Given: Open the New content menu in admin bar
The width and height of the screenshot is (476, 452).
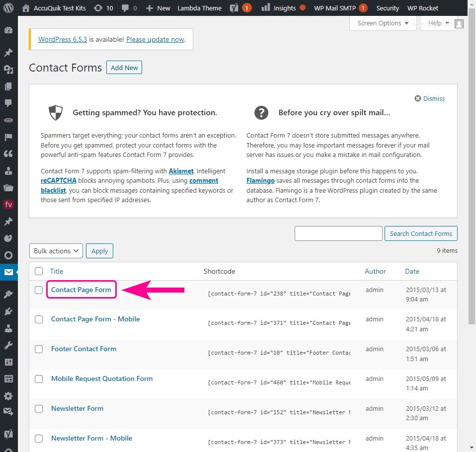Looking at the screenshot, I should (158, 8).
